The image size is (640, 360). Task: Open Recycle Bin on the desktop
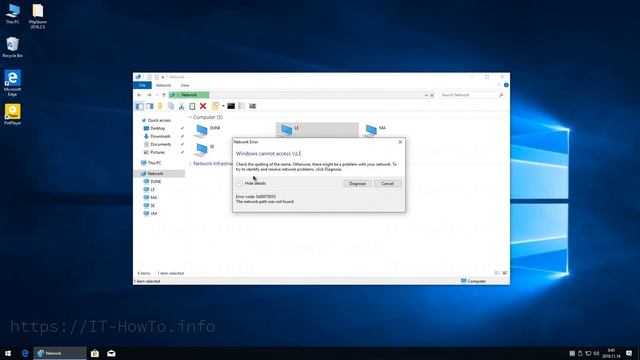13,47
